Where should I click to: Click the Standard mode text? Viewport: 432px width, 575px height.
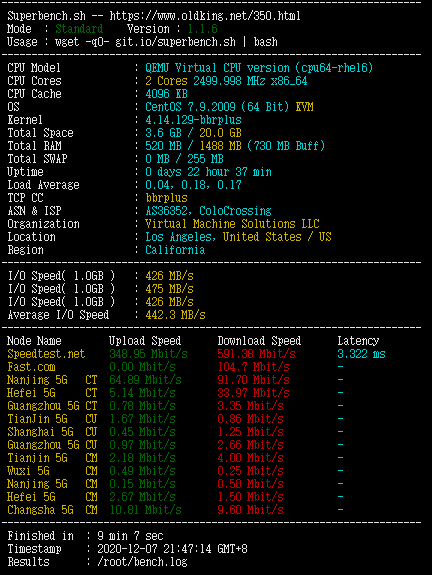[79, 29]
